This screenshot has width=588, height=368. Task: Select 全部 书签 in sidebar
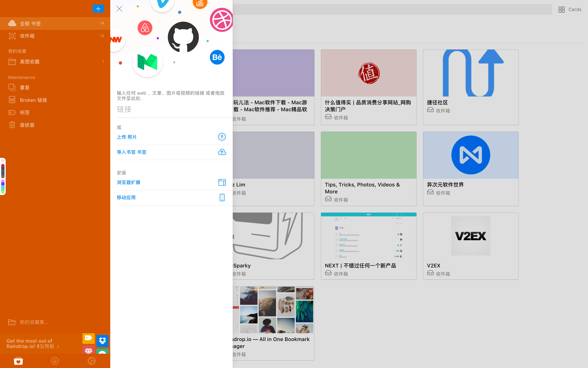tap(55, 23)
